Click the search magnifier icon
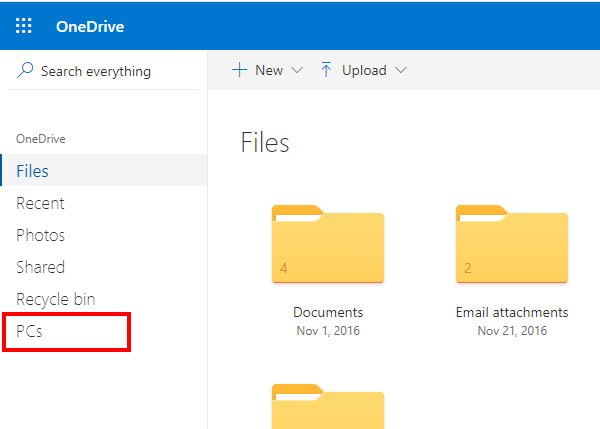Screen dimensions: 600x429 coord(25,70)
